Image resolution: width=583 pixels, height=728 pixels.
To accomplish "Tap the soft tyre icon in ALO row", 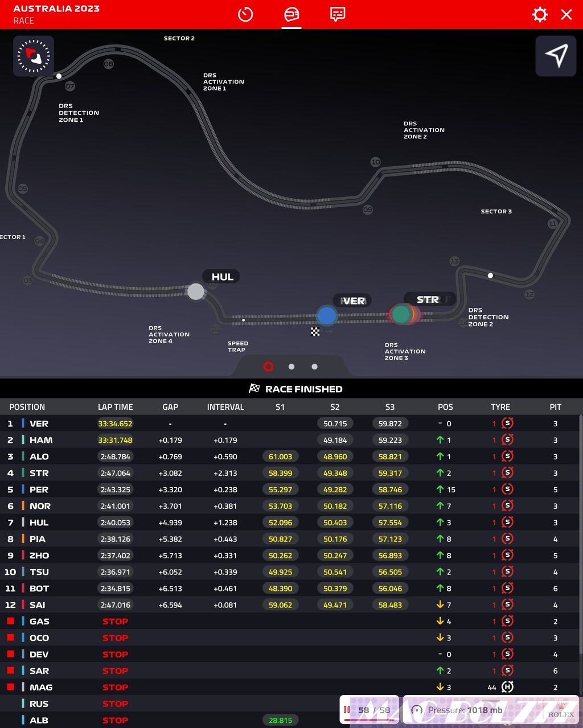I will [507, 456].
